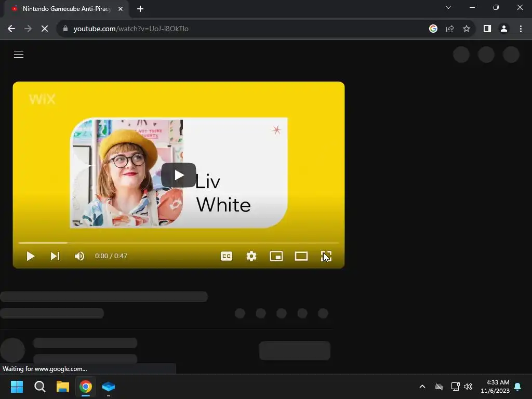Open the OneDrive tray icon
The height and width of the screenshot is (399, 532).
coord(439,387)
